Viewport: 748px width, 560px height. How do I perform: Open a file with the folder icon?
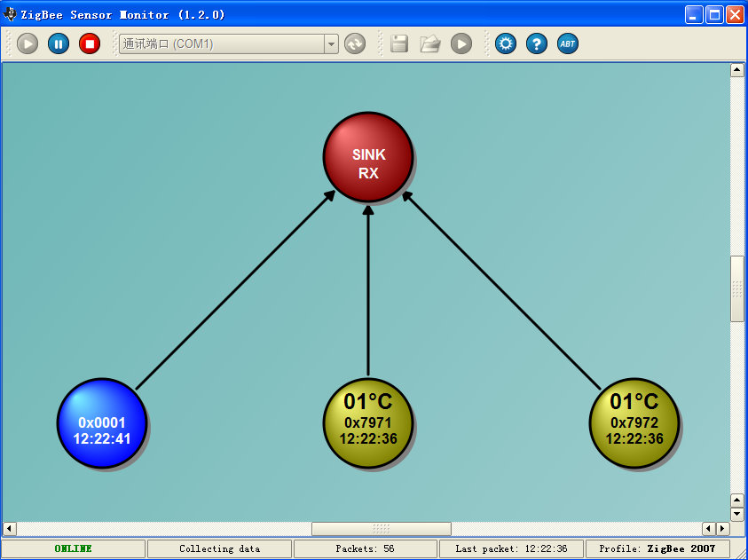(430, 43)
